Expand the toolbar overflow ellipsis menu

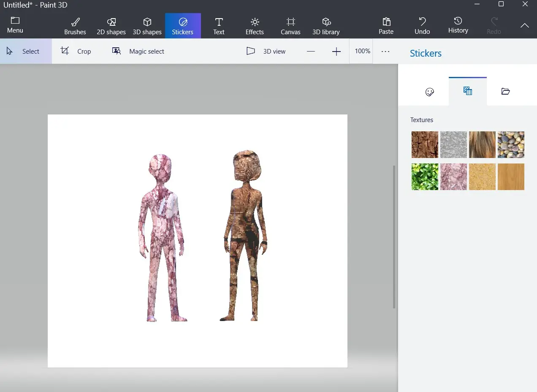pos(385,51)
